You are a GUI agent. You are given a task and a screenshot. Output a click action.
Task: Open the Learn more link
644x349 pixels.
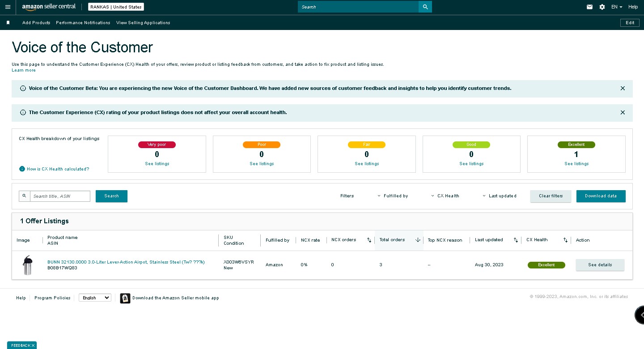click(24, 70)
